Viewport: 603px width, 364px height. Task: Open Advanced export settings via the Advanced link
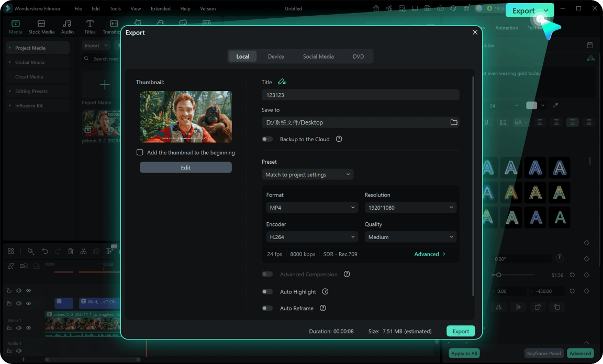tap(430, 254)
